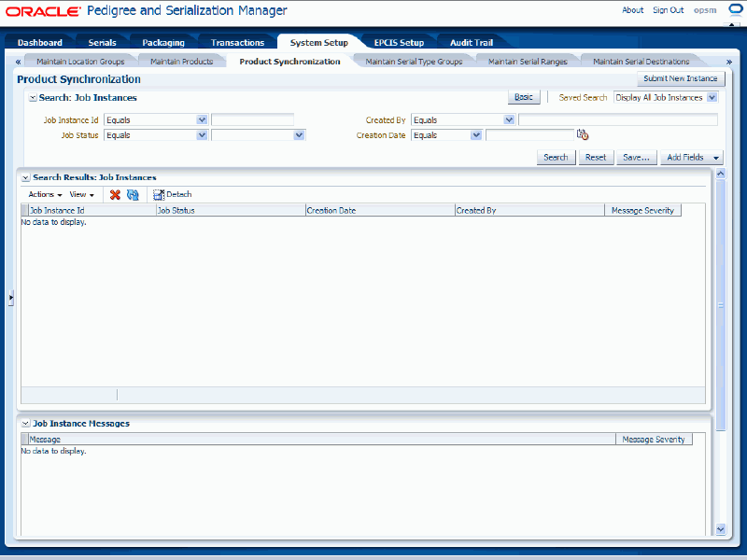747x560 pixels.
Task: Sort by Creation Date column header
Action: (380, 211)
